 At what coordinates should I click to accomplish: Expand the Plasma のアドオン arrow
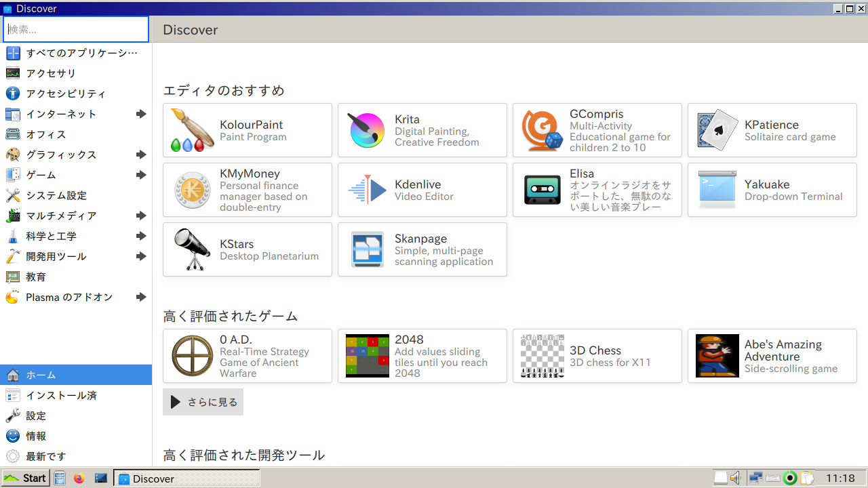coord(141,297)
